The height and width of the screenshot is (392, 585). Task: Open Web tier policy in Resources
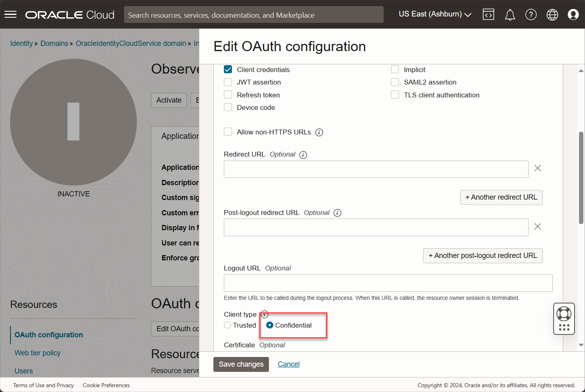(37, 353)
